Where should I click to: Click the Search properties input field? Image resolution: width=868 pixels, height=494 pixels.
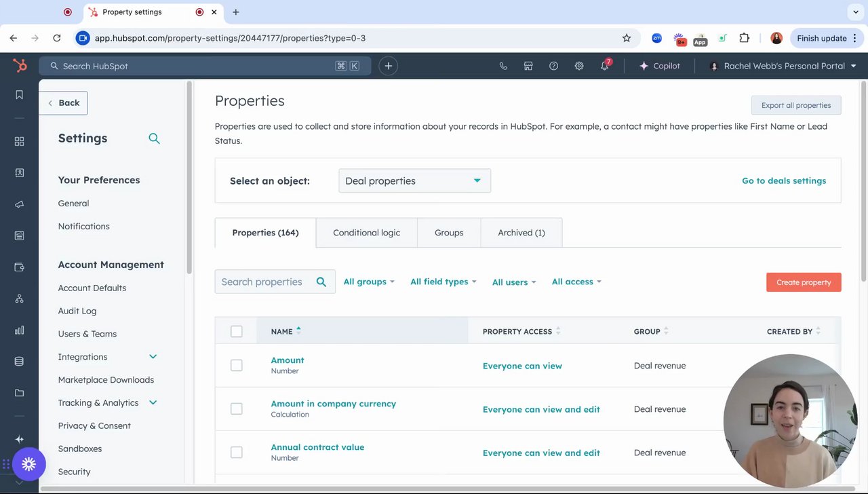264,282
